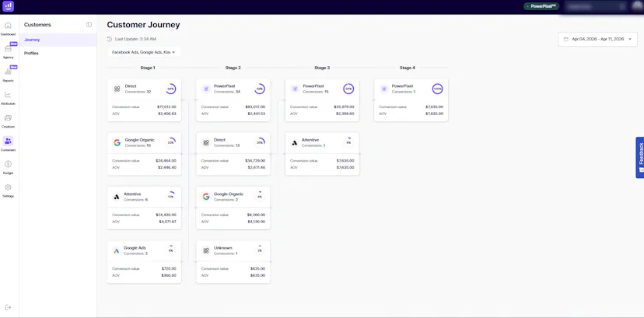
Task: Click the $8,260.00 conversion value
Action: pyautogui.click(x=257, y=215)
